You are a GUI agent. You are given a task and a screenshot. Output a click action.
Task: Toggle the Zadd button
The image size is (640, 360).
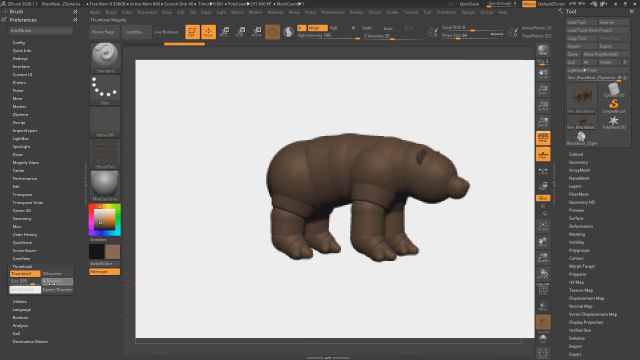[x=367, y=28]
